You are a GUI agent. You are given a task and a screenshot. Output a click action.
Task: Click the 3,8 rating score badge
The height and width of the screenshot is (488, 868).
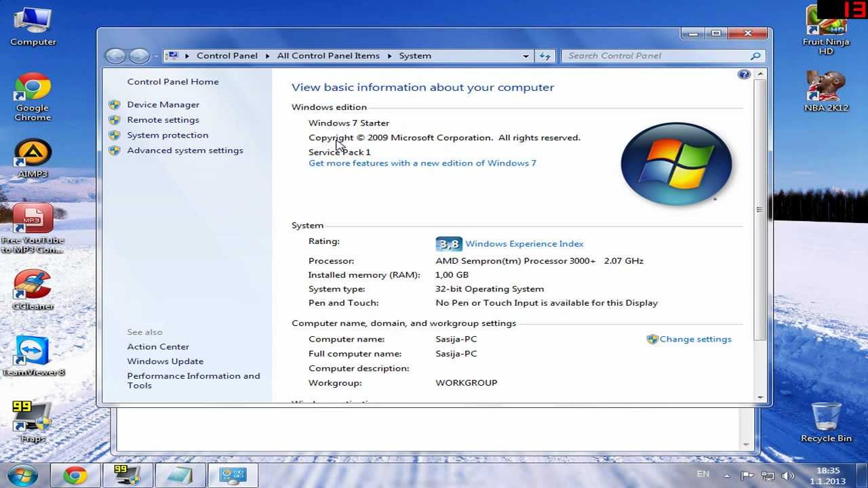tap(449, 244)
